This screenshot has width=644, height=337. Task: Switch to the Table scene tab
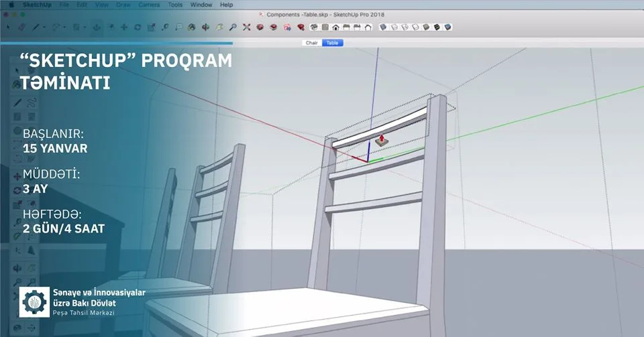click(x=332, y=43)
